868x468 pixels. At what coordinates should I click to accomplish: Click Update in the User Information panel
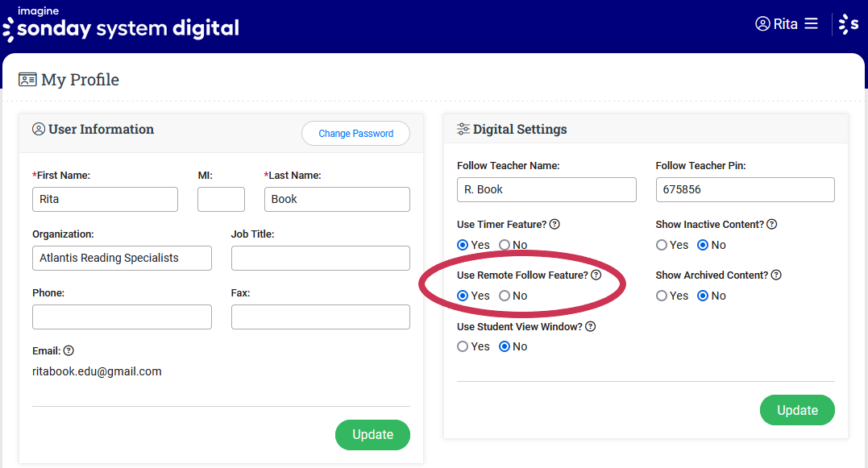coord(372,435)
